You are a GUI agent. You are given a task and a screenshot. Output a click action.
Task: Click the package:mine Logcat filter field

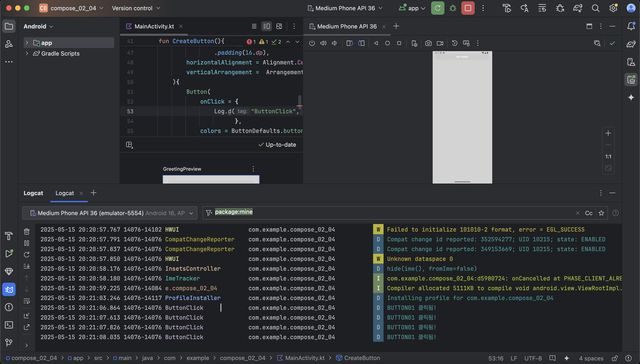click(375, 212)
